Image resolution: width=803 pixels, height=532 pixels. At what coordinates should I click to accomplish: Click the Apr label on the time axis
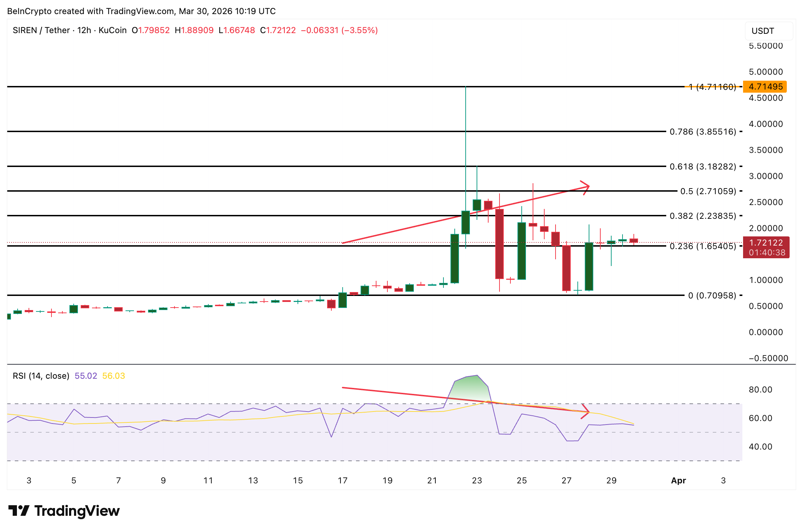pos(678,480)
